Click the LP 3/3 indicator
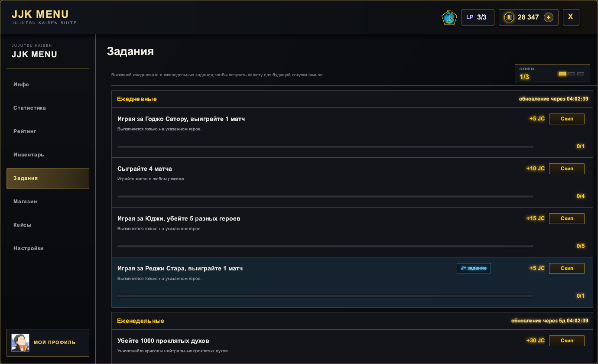The width and height of the screenshot is (598, 364). coord(478,17)
